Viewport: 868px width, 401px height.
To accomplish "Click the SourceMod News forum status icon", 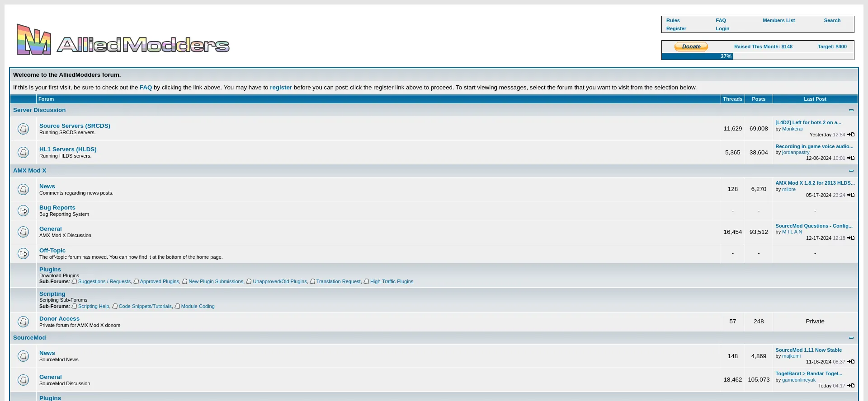I will pyautogui.click(x=24, y=356).
